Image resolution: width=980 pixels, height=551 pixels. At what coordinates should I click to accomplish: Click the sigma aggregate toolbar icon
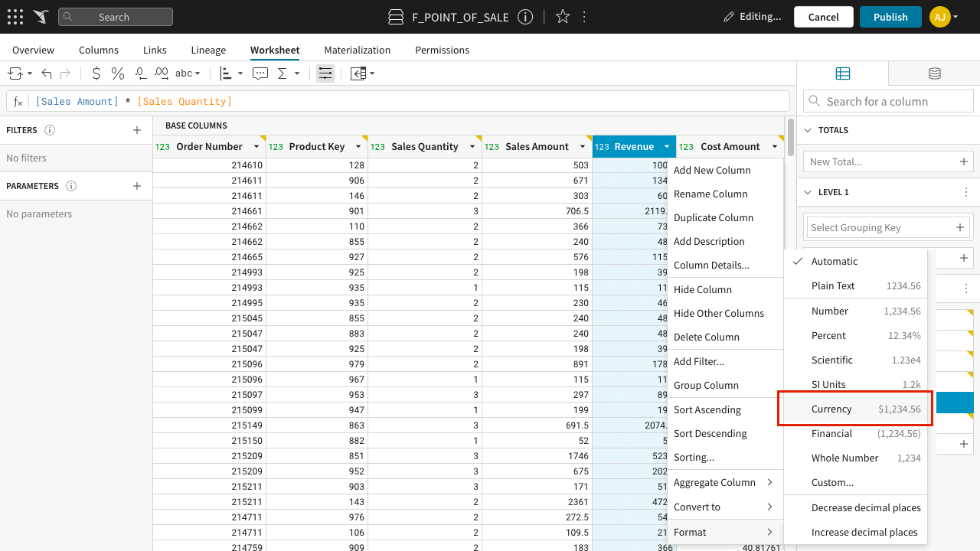point(282,73)
